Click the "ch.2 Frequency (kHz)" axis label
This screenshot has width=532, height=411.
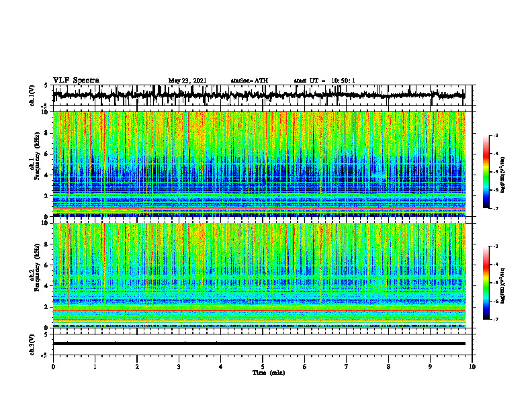tap(35, 267)
